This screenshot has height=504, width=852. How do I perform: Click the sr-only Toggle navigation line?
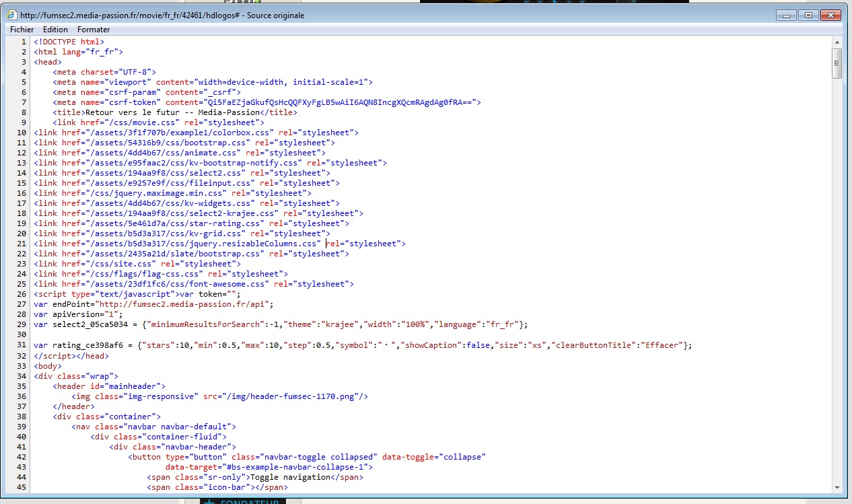(x=255, y=477)
